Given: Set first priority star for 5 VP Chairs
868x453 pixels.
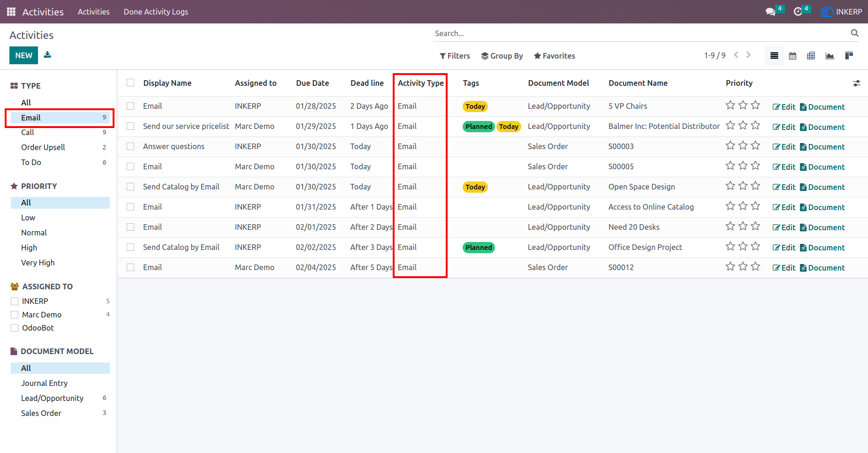Looking at the screenshot, I should 730,105.
